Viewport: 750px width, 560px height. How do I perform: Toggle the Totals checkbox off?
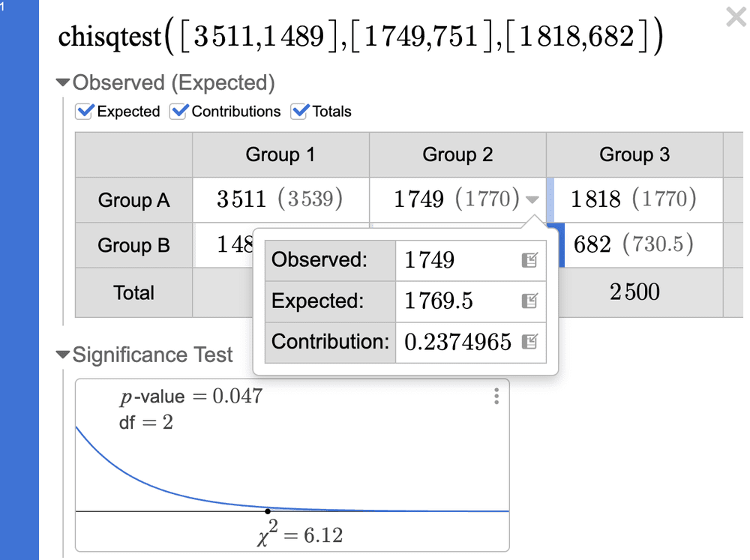[299, 111]
